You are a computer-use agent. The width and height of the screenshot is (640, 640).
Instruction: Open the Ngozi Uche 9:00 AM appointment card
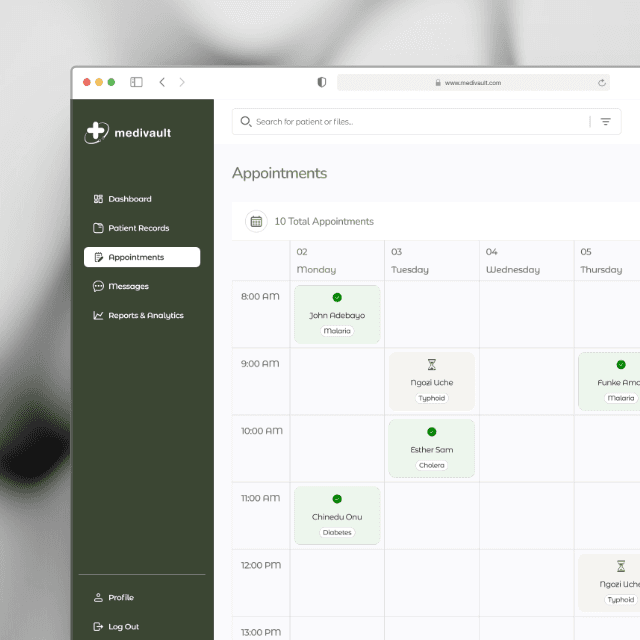point(432,382)
